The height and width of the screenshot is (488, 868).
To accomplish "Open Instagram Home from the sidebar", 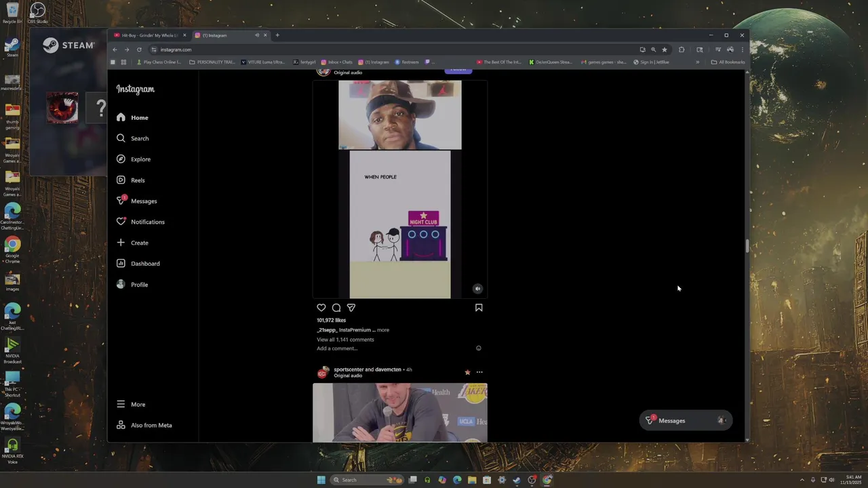I will 132,117.
